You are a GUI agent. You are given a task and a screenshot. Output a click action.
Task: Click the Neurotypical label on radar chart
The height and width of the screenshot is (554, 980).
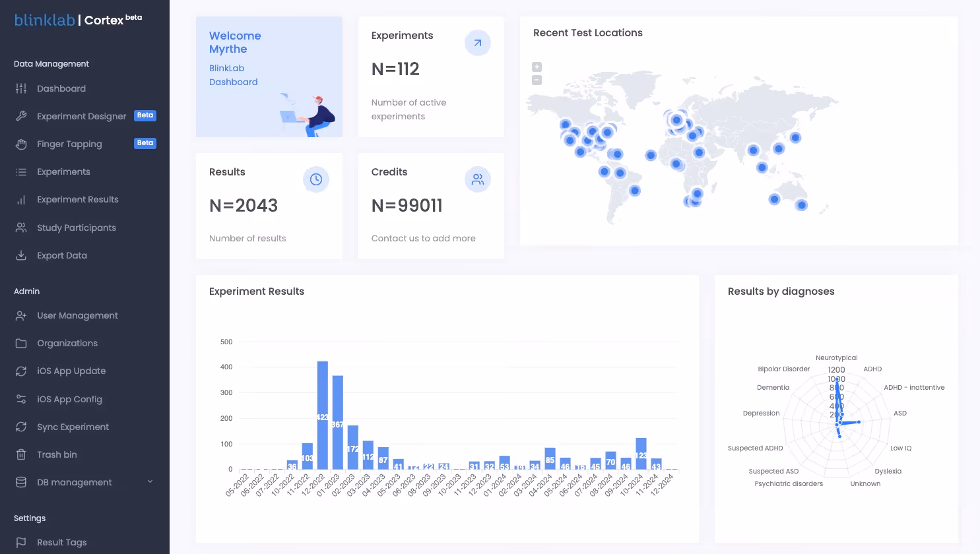pos(837,358)
